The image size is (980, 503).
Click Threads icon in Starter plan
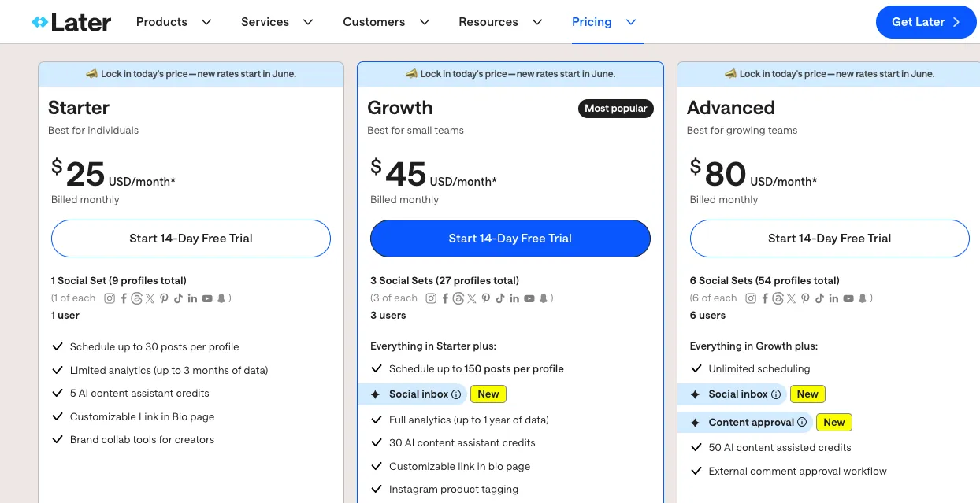pyautogui.click(x=137, y=298)
